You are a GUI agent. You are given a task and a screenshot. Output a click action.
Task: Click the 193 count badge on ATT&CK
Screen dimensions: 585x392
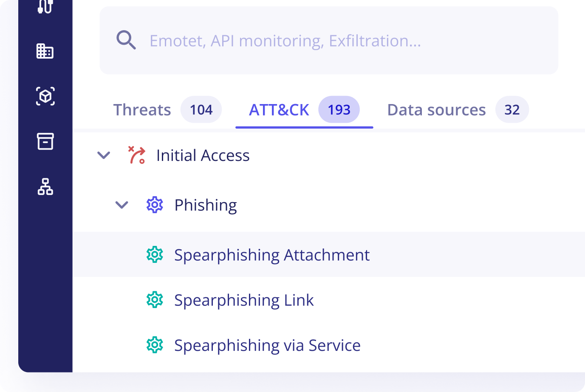(x=339, y=110)
